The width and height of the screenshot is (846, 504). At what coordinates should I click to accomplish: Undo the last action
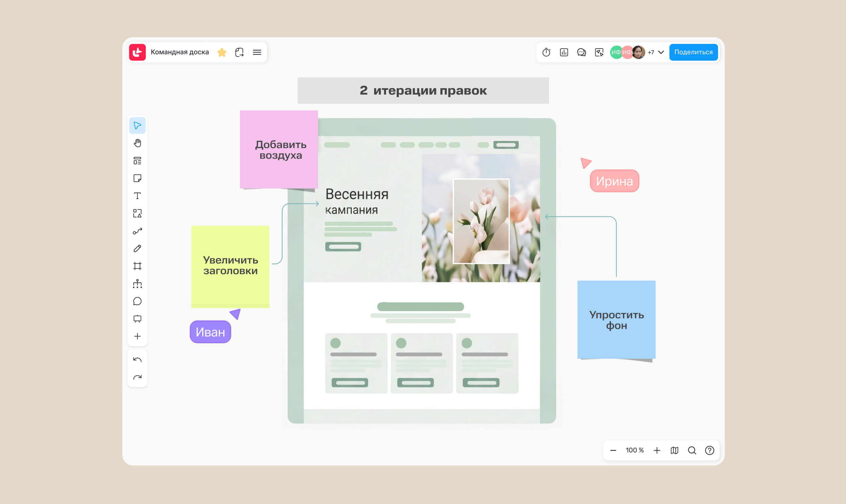[137, 360]
